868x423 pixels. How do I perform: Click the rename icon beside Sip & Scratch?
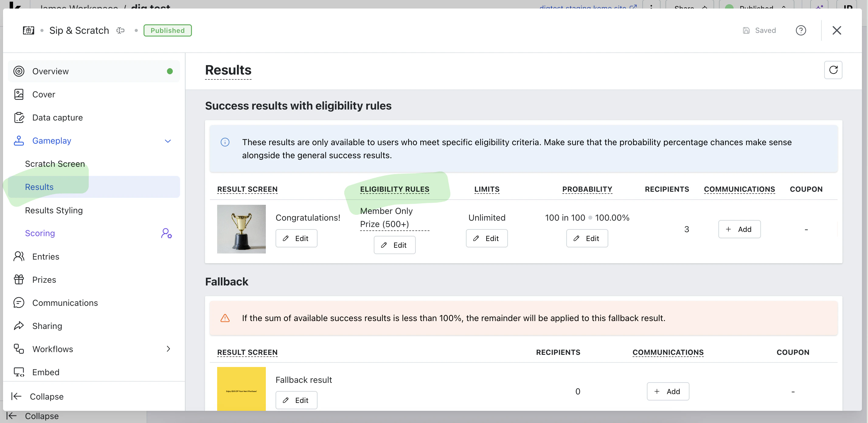(121, 30)
